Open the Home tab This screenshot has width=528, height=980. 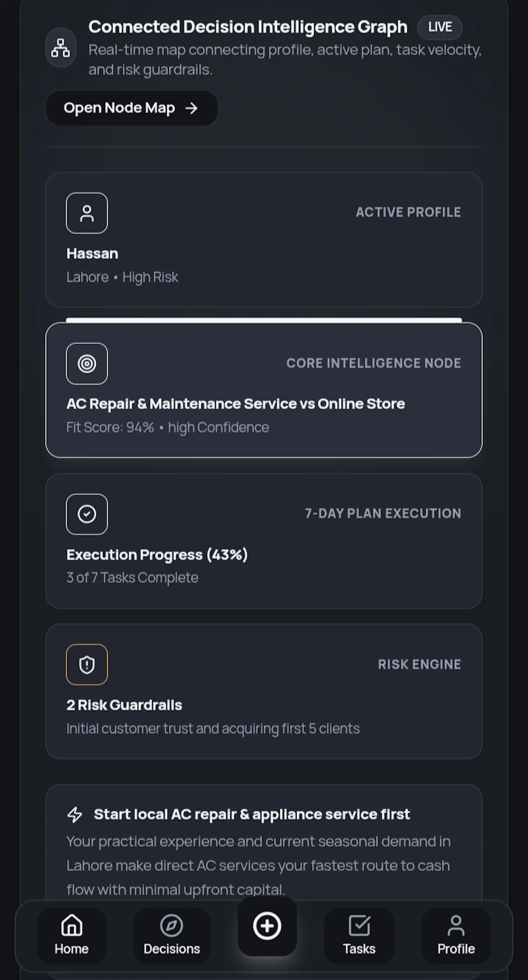coord(71,936)
